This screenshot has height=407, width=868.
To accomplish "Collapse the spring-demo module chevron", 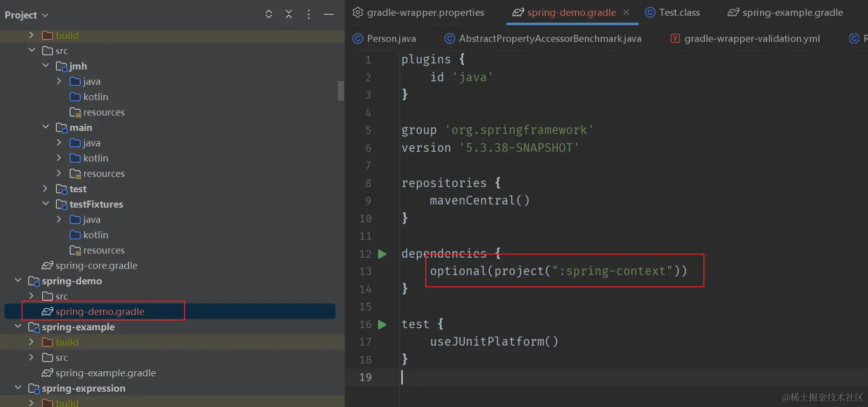I will pyautogui.click(x=18, y=280).
